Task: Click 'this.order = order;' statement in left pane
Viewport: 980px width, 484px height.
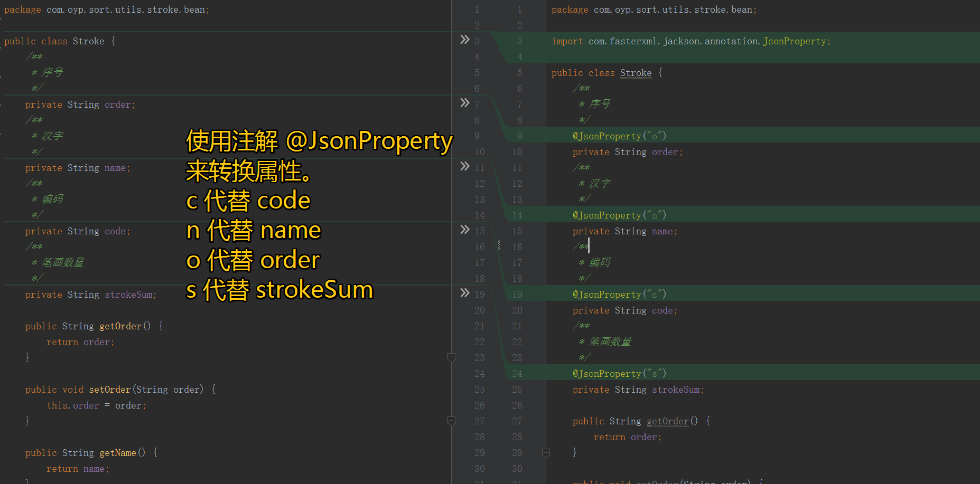Action: (x=96, y=405)
